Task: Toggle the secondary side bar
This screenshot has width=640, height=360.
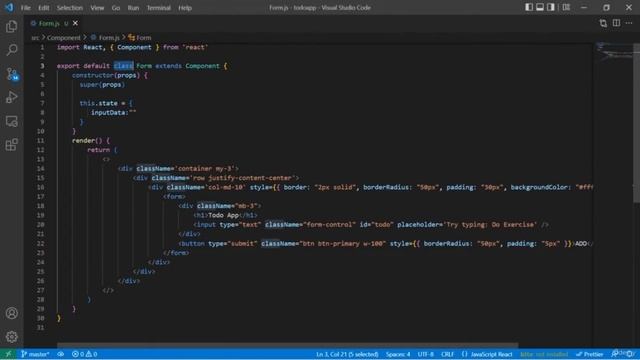Action: point(551,7)
